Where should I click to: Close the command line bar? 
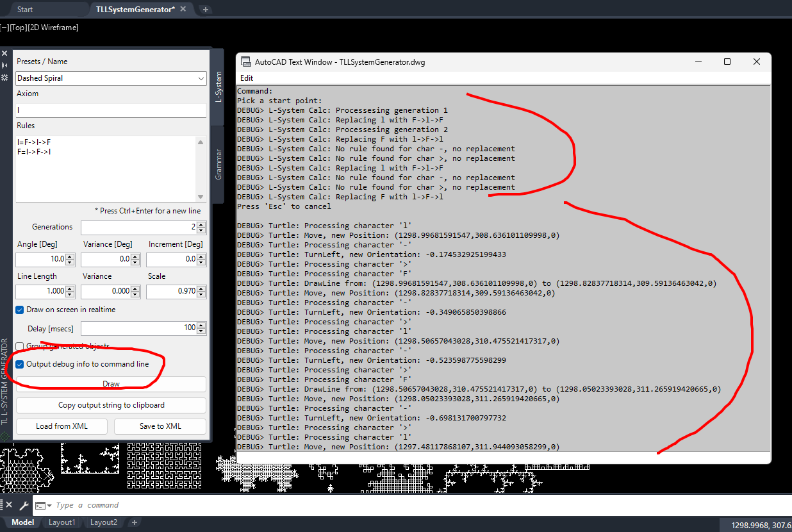pos(9,505)
